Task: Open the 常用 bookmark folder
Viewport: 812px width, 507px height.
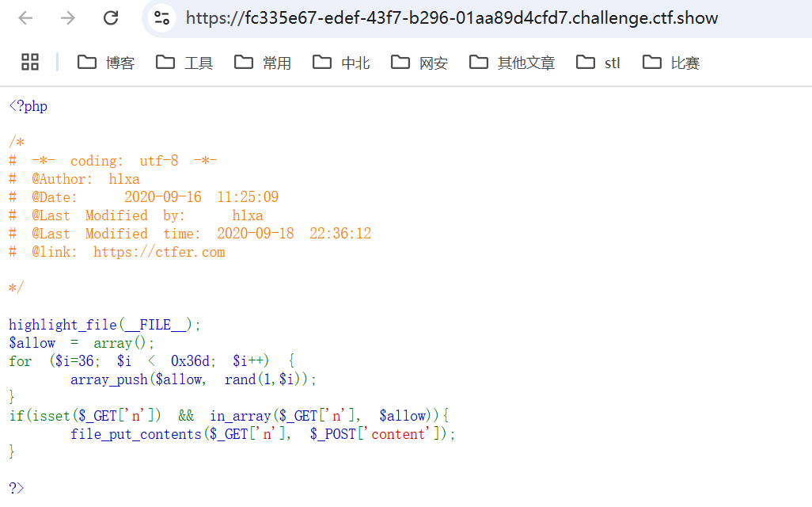Action: [263, 63]
